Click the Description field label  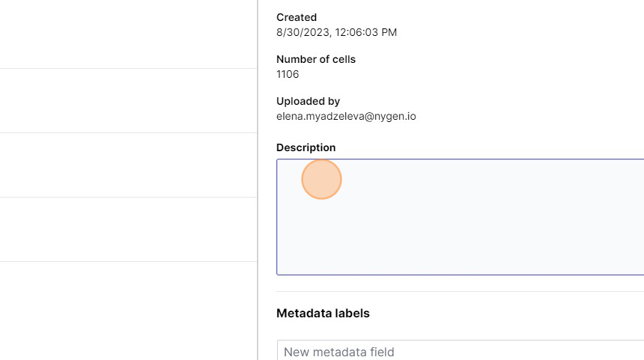coord(306,147)
